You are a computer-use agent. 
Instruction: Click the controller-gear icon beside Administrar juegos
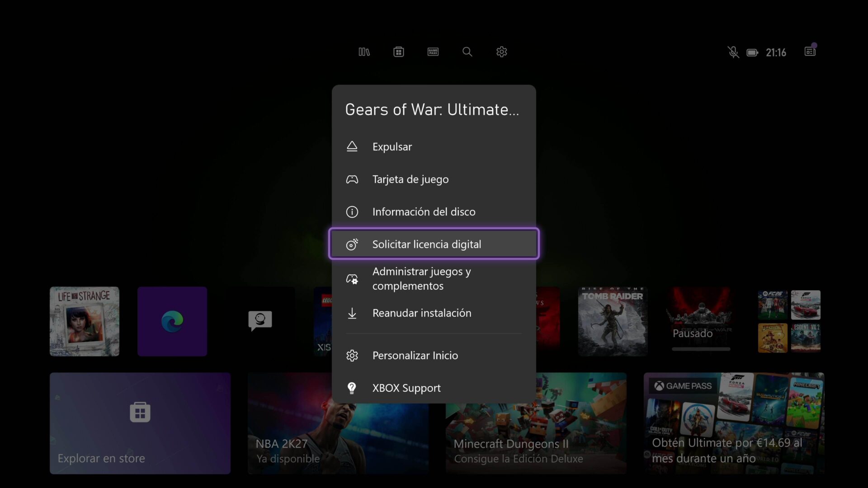tap(352, 279)
